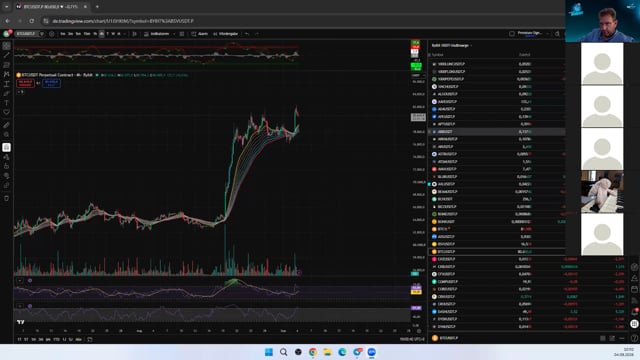Select the brush drawing tool

(7, 93)
